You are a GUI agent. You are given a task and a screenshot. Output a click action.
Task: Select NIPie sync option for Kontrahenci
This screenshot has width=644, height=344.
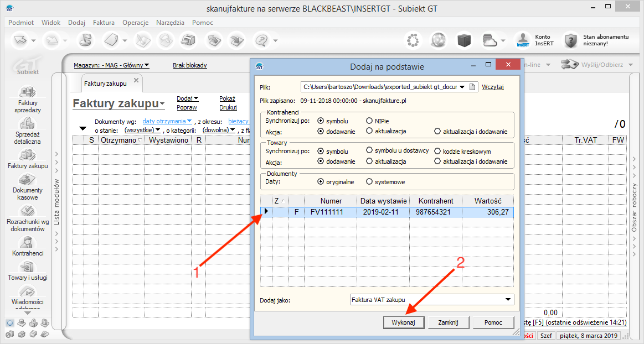coord(369,121)
